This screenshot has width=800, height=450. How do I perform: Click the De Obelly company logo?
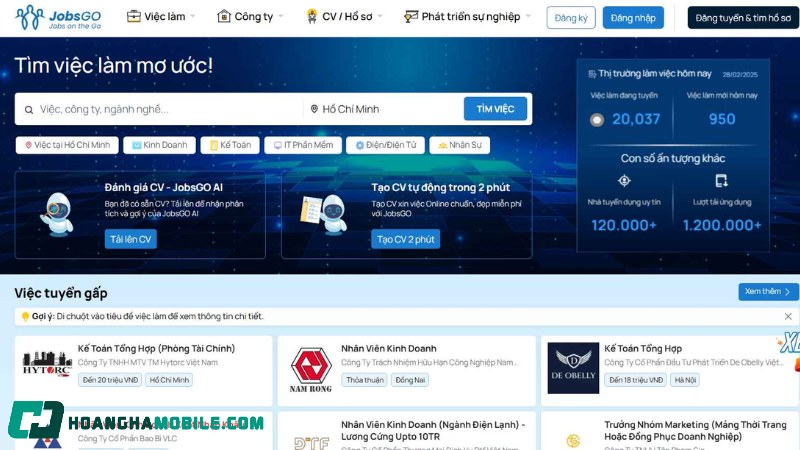click(573, 368)
